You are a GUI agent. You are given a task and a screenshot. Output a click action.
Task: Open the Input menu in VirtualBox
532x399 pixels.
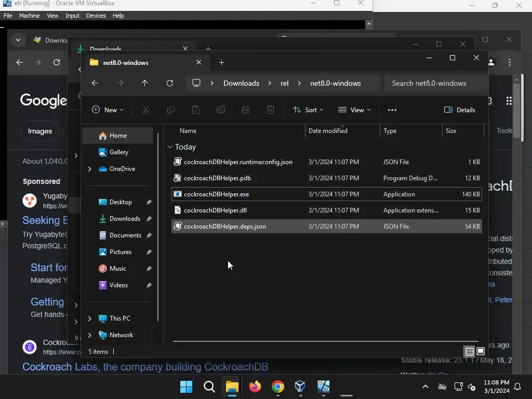72,16
